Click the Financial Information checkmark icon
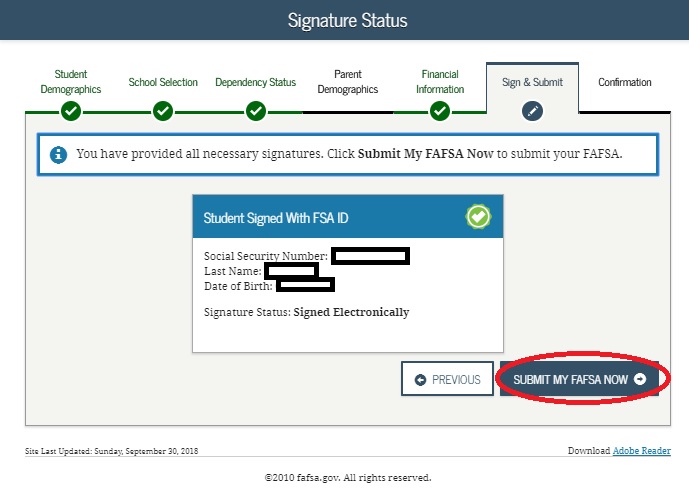Viewport: 689px width, 492px height. pyautogui.click(x=440, y=111)
